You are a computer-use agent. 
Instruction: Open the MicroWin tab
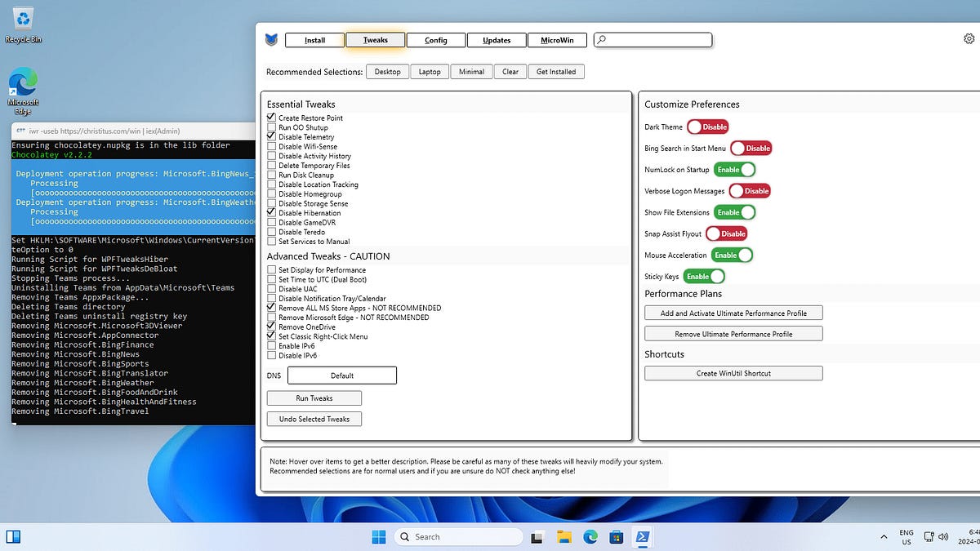557,40
